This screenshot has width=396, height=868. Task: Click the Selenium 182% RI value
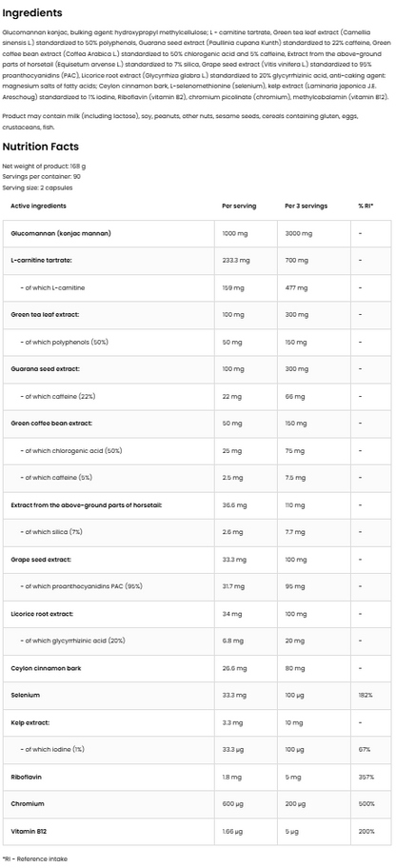(x=365, y=695)
